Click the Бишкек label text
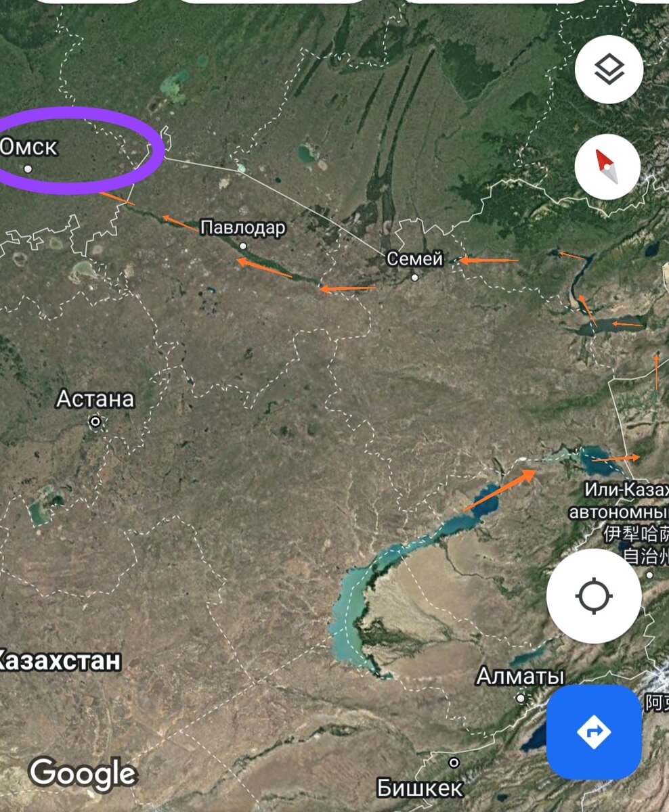Image resolution: width=669 pixels, height=812 pixels. [x=420, y=788]
